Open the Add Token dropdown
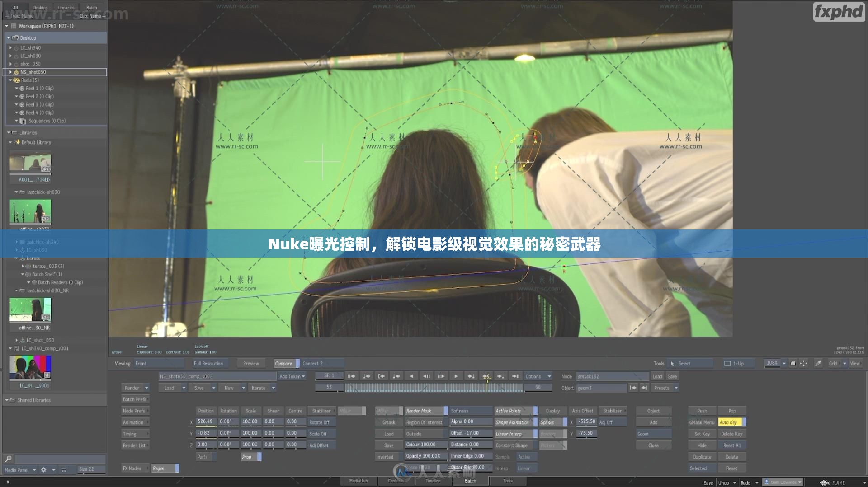This screenshot has height=487, width=868. 292,376
